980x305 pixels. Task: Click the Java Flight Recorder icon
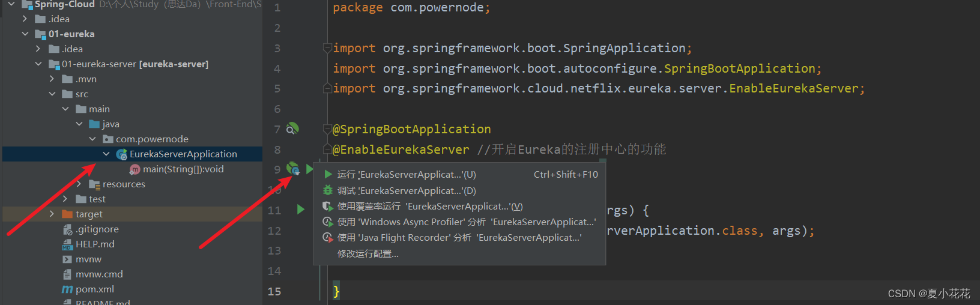point(328,237)
